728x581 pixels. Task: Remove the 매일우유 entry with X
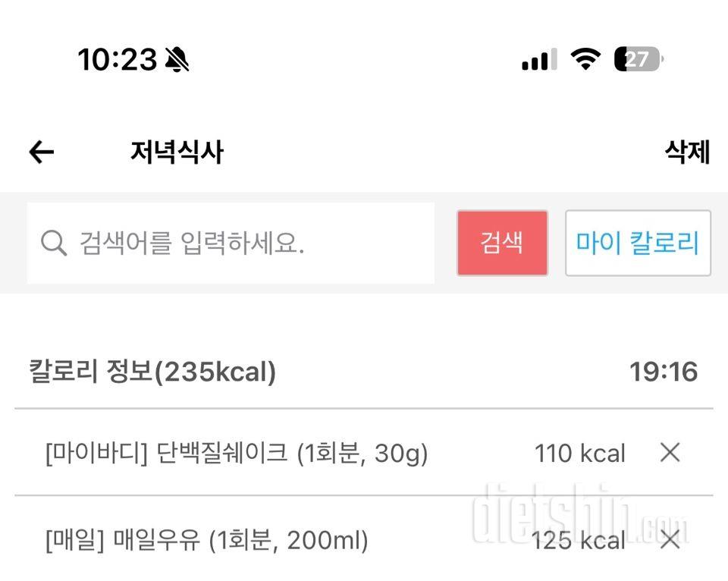(x=670, y=540)
